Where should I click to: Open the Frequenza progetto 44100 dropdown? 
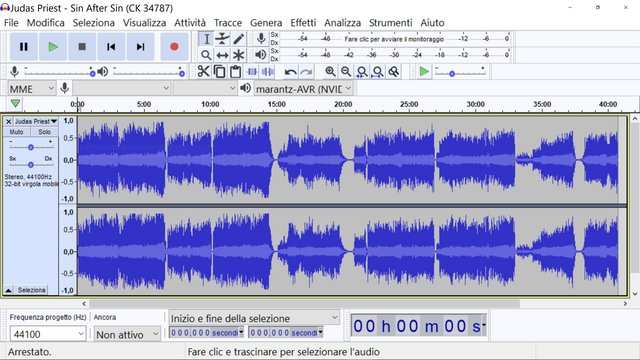[x=48, y=334]
